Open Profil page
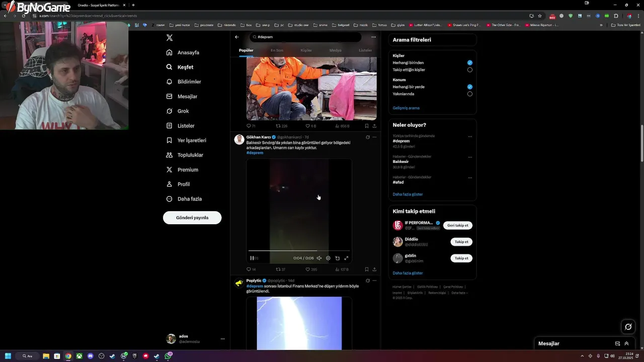644x362 pixels. [178, 184]
